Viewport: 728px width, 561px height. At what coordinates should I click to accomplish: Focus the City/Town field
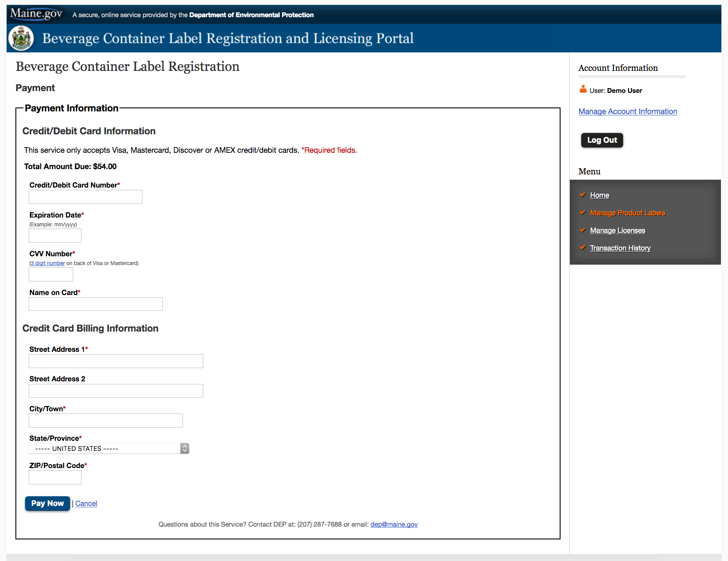[x=106, y=421]
